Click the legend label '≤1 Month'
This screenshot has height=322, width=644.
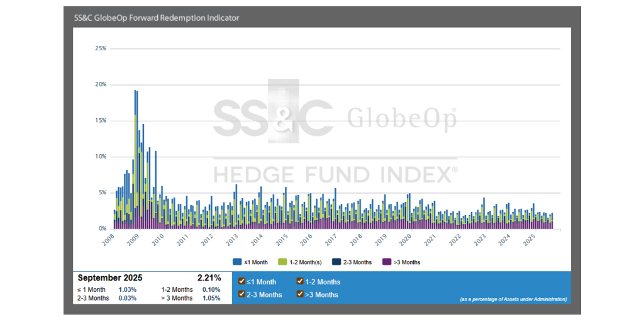click(x=256, y=262)
